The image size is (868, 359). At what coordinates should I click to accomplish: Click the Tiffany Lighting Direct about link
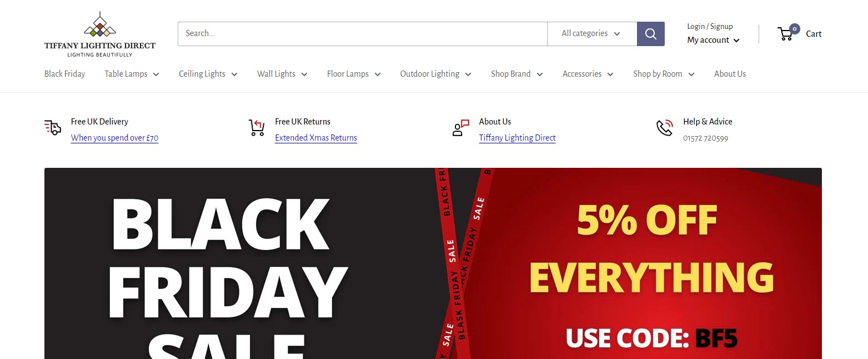click(x=517, y=138)
